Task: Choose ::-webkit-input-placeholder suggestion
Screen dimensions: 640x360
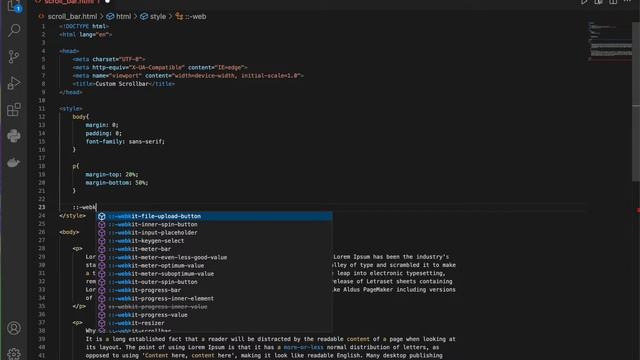Action: 214,233
